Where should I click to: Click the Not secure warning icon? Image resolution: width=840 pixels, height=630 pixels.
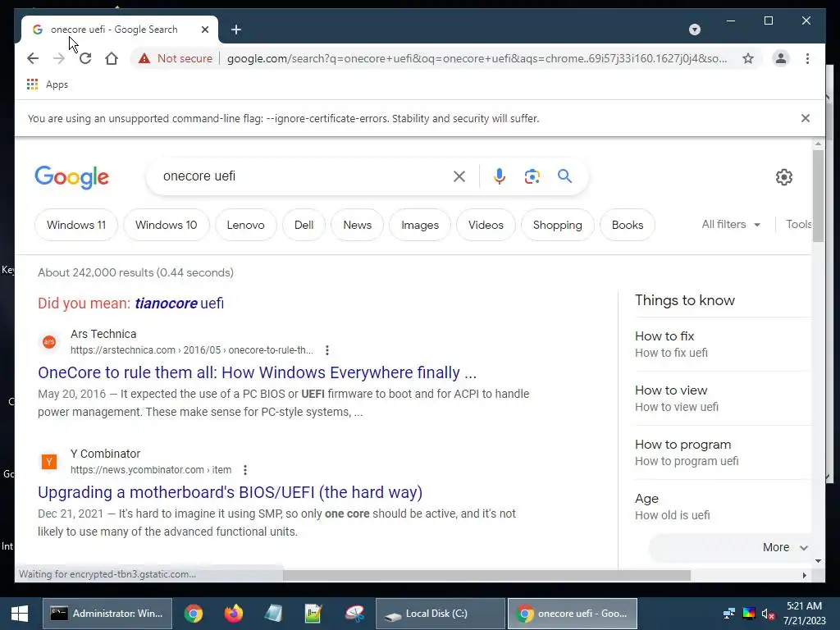[x=144, y=58]
